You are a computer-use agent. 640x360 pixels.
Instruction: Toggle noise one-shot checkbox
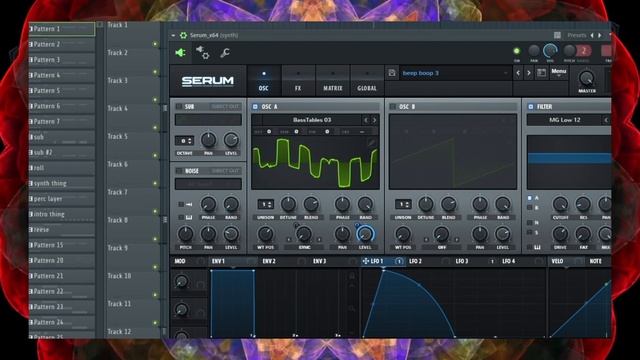181,204
